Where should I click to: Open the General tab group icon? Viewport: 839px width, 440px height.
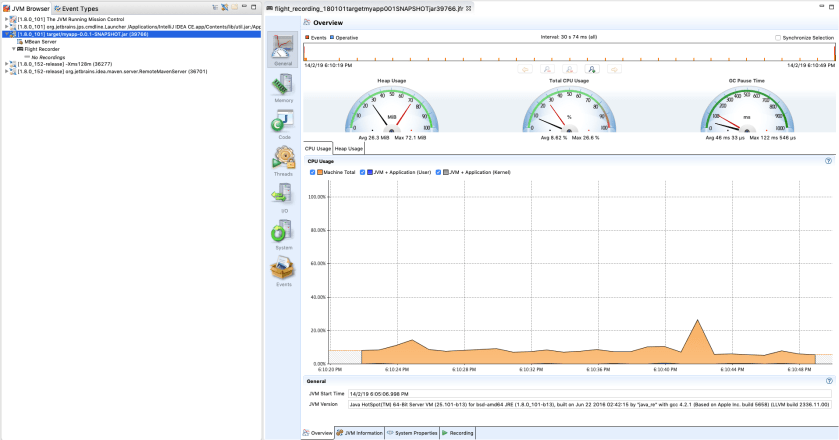click(x=283, y=49)
